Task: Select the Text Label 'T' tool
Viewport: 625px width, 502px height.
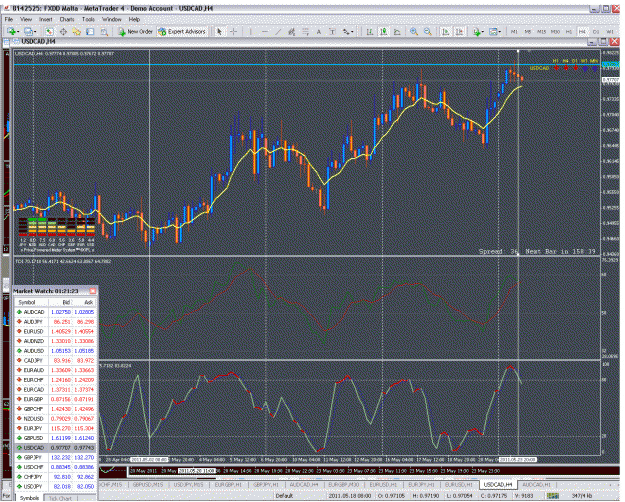Action: [x=332, y=31]
